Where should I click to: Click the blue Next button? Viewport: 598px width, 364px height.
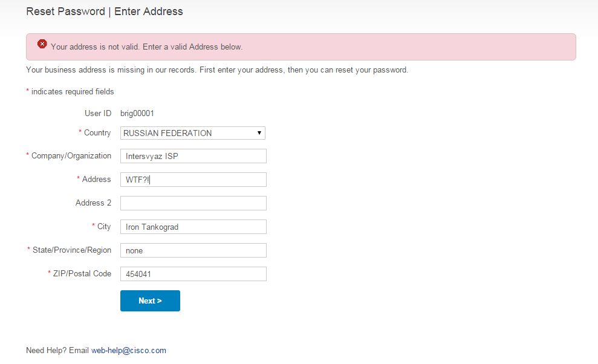151,301
